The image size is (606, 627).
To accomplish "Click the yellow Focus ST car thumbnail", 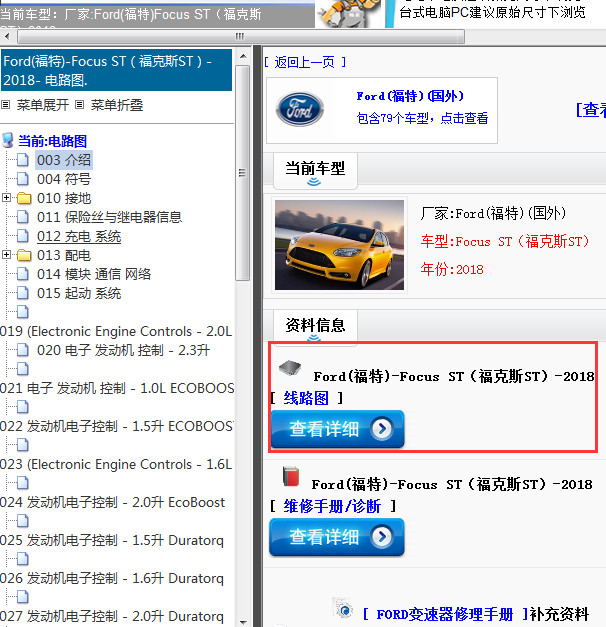I will (x=339, y=245).
